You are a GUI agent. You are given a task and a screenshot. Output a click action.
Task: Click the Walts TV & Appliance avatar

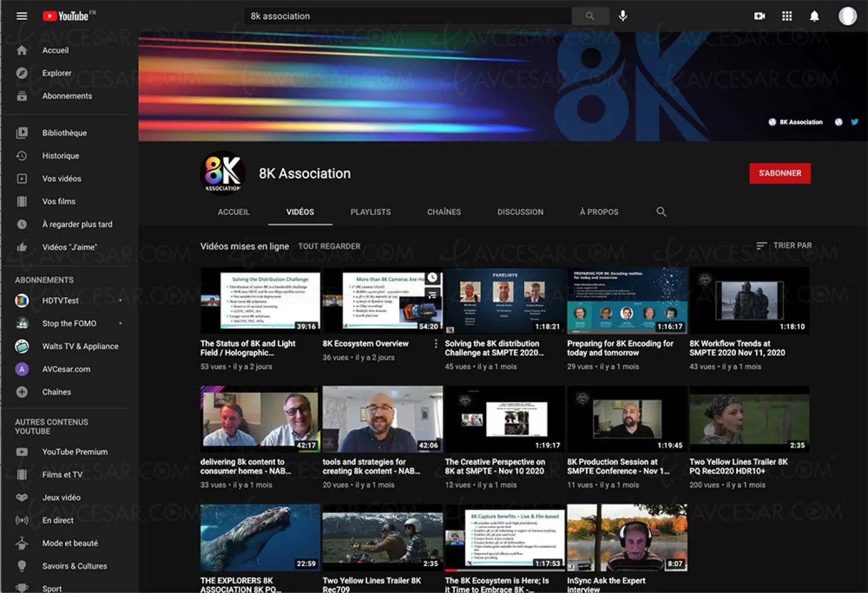[22, 346]
